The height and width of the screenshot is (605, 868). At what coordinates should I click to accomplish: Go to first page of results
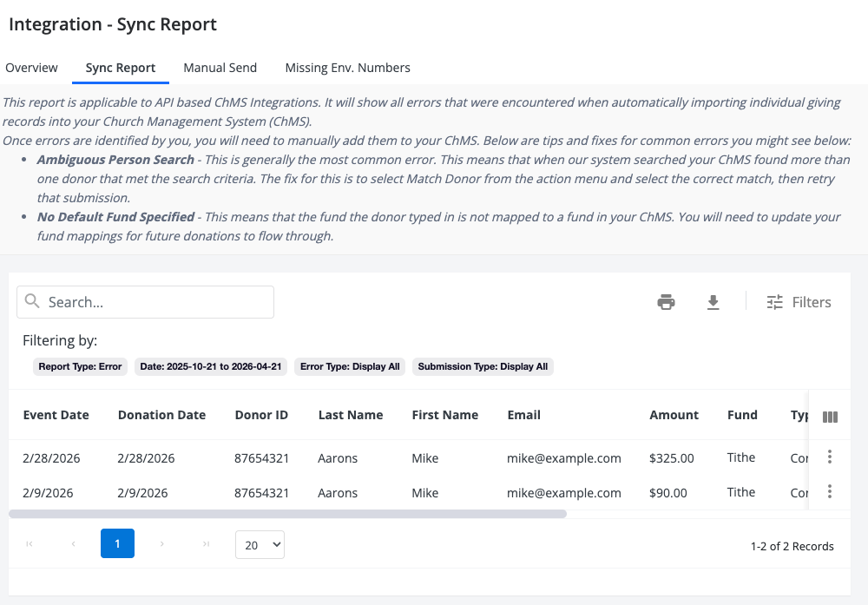[x=30, y=544]
